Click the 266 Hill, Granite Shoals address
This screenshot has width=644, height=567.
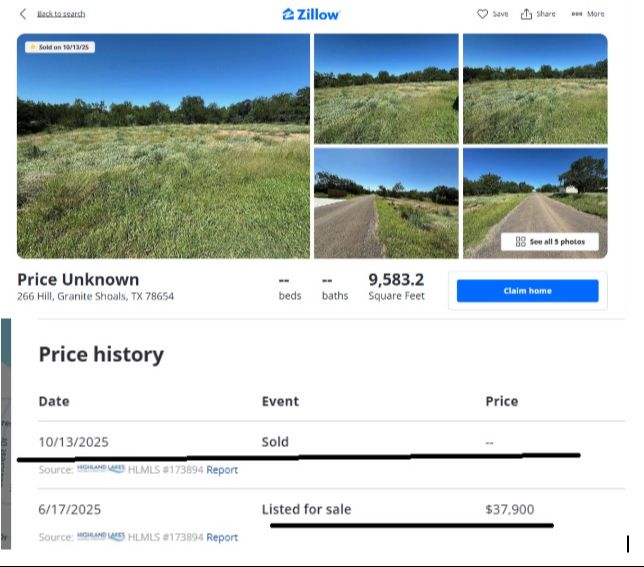tap(95, 296)
